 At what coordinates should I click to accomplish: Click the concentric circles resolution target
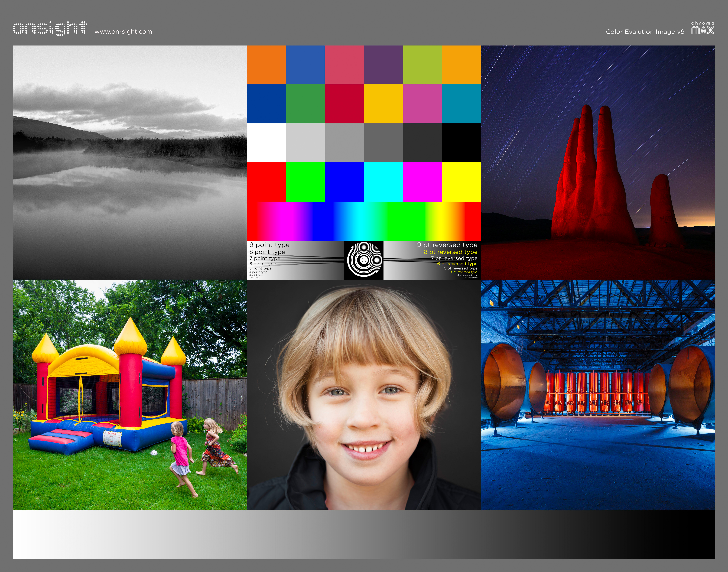click(364, 260)
